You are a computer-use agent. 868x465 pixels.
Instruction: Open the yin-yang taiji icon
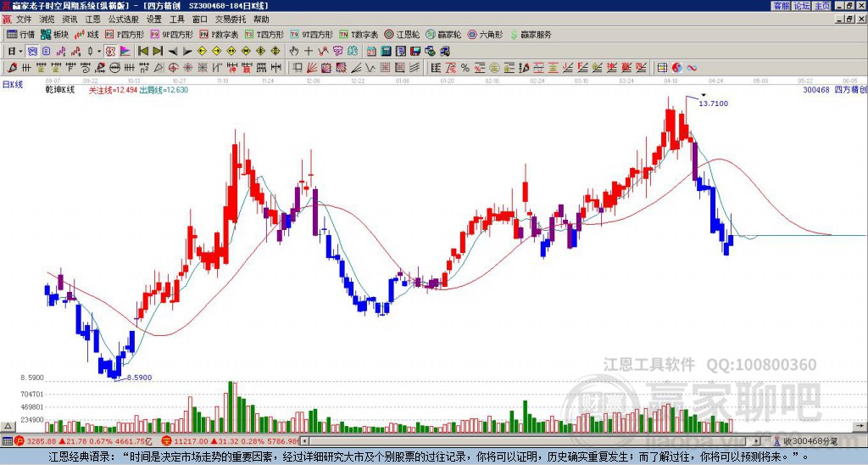click(x=676, y=68)
